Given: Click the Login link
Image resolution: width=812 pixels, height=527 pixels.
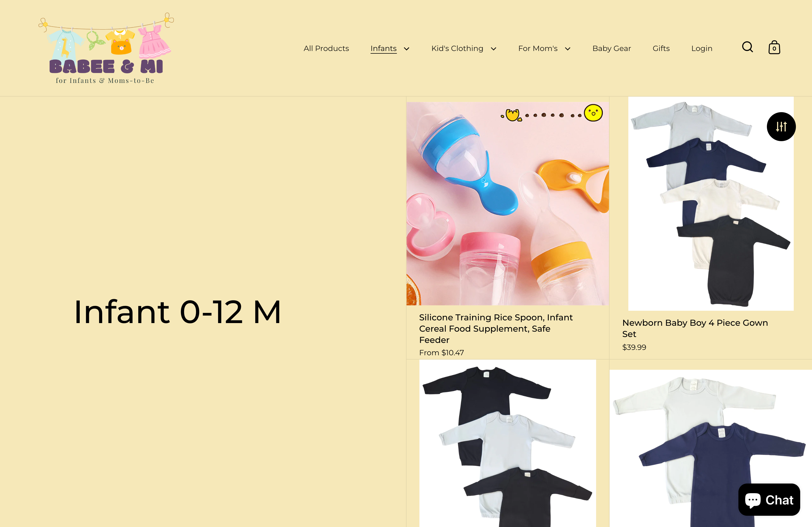Looking at the screenshot, I should click(701, 48).
